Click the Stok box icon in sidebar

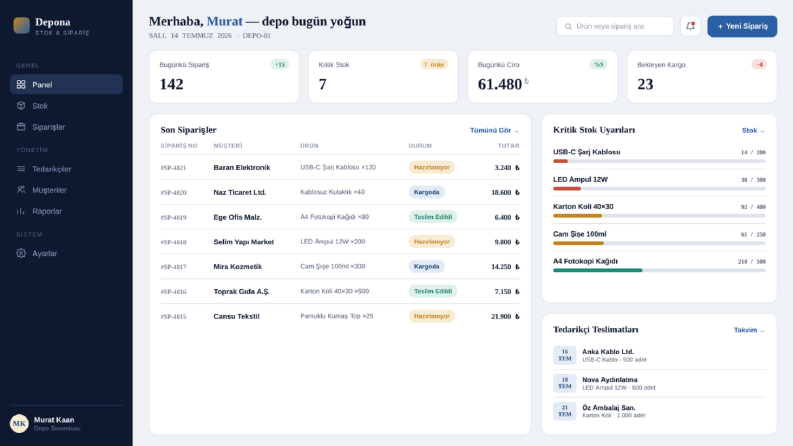[21, 106]
